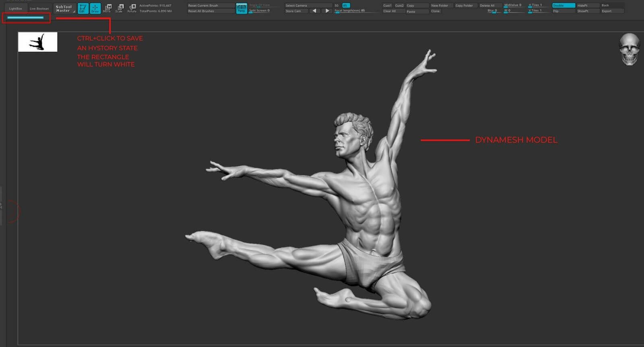The height and width of the screenshot is (347, 644).
Task: Click the next camera arrow
Action: pyautogui.click(x=327, y=11)
